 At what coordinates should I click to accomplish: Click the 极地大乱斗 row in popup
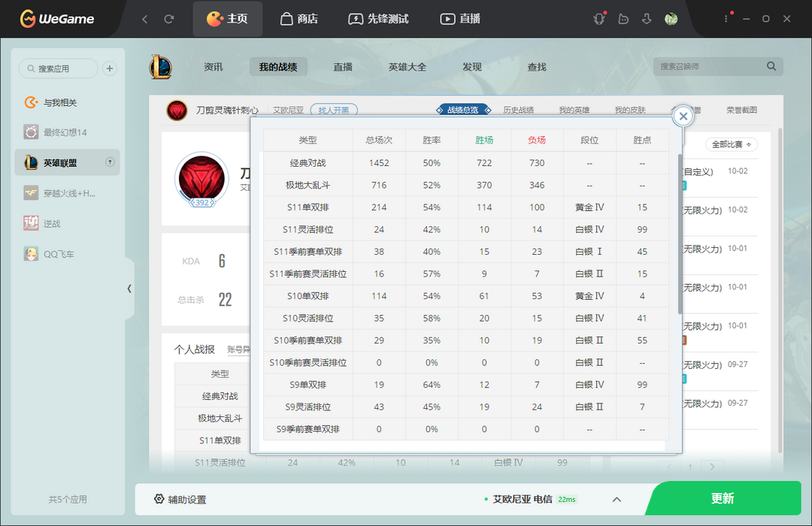click(466, 185)
